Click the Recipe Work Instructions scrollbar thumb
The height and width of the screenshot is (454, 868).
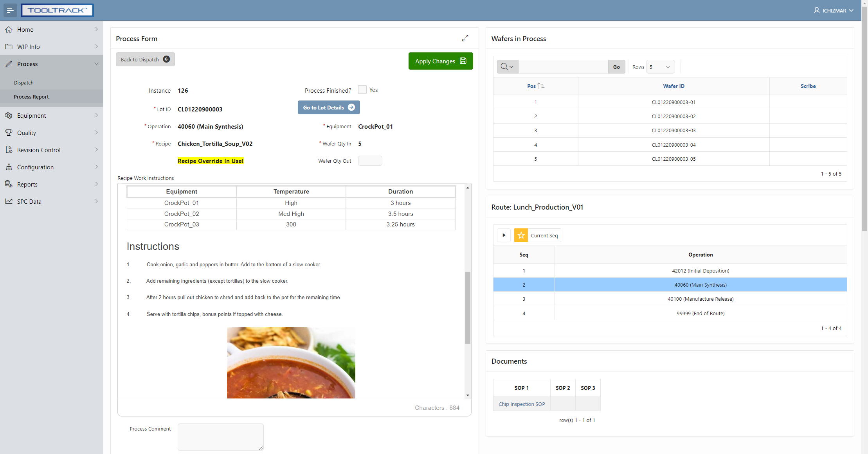tap(468, 307)
